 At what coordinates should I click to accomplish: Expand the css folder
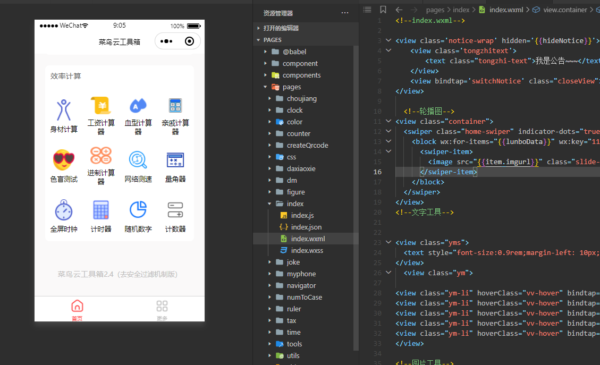click(x=270, y=157)
